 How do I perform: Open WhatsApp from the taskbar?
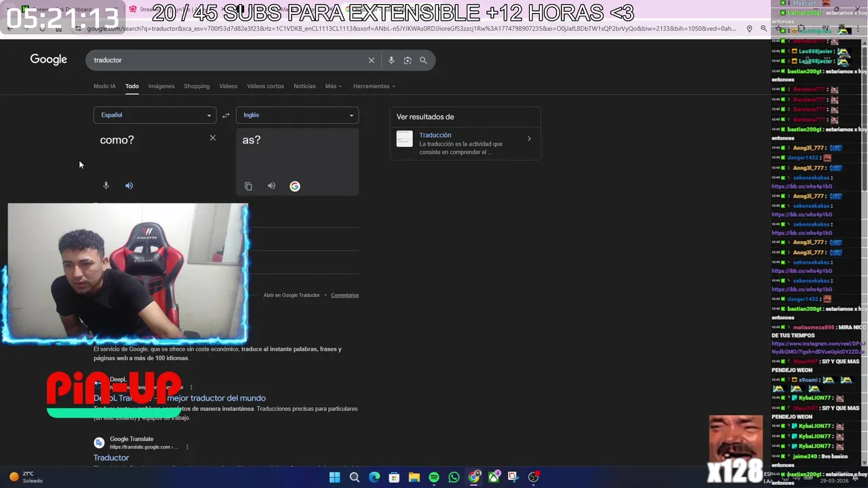(x=454, y=477)
